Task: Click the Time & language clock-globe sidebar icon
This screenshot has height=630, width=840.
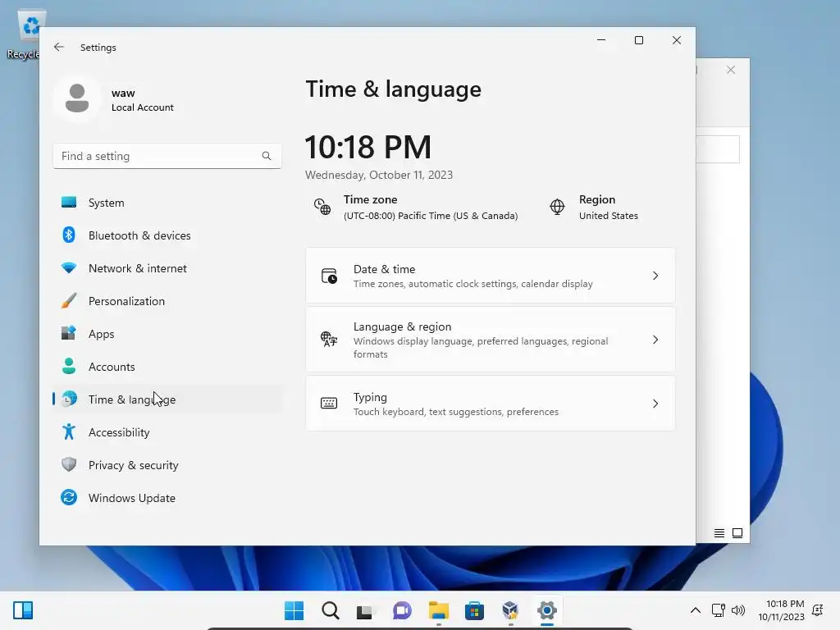Action: coord(69,399)
